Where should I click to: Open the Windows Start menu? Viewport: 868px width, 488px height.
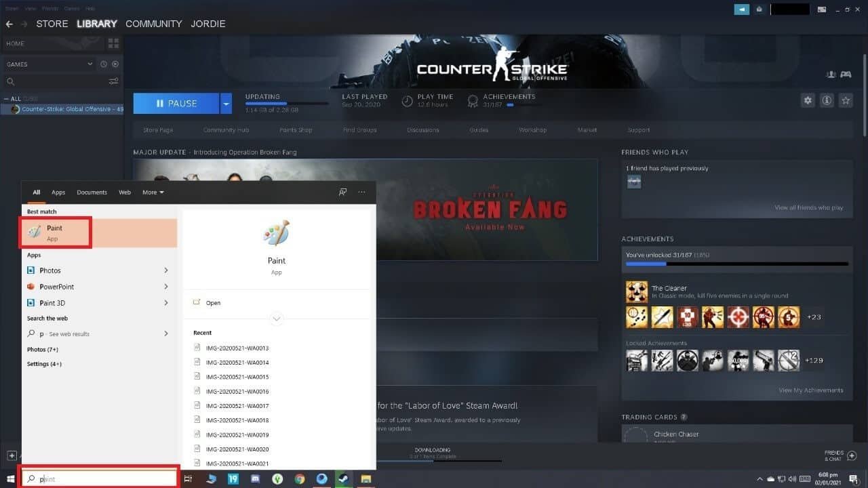tap(9, 479)
